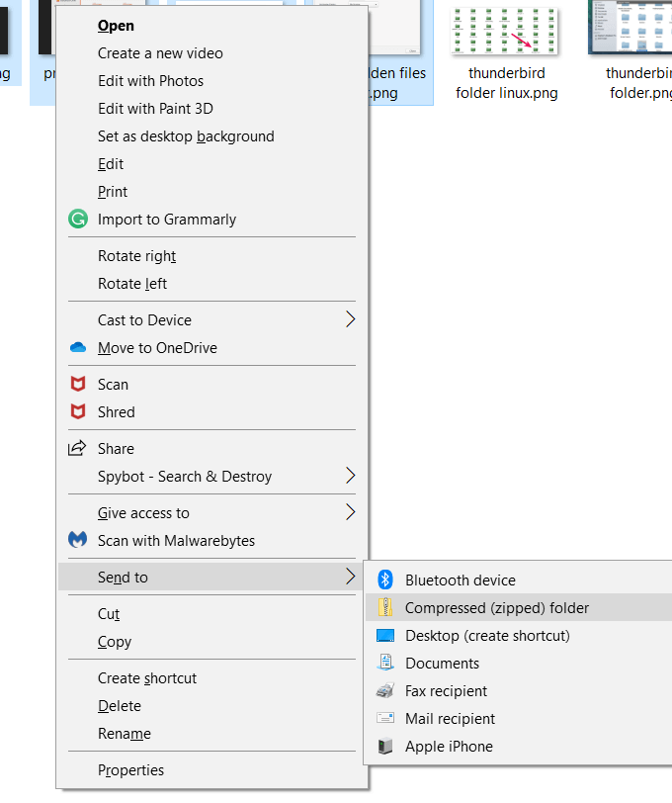This screenshot has width=672, height=803.
Task: Click the thunderbird folder linux.png filename
Action: (507, 83)
